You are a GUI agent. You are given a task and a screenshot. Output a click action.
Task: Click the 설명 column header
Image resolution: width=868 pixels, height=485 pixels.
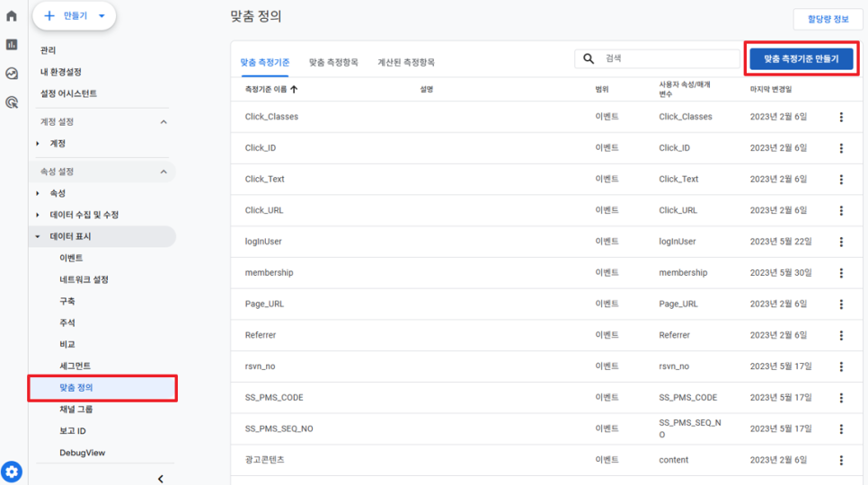tap(426, 89)
